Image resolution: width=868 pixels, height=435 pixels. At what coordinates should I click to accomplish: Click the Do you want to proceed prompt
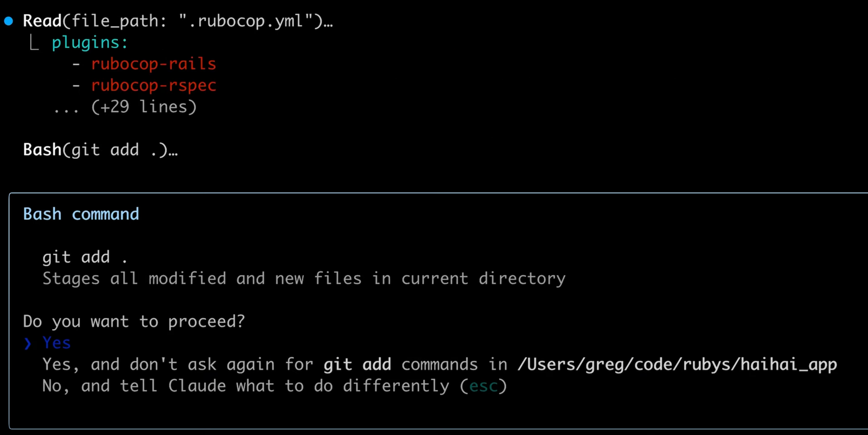click(133, 321)
